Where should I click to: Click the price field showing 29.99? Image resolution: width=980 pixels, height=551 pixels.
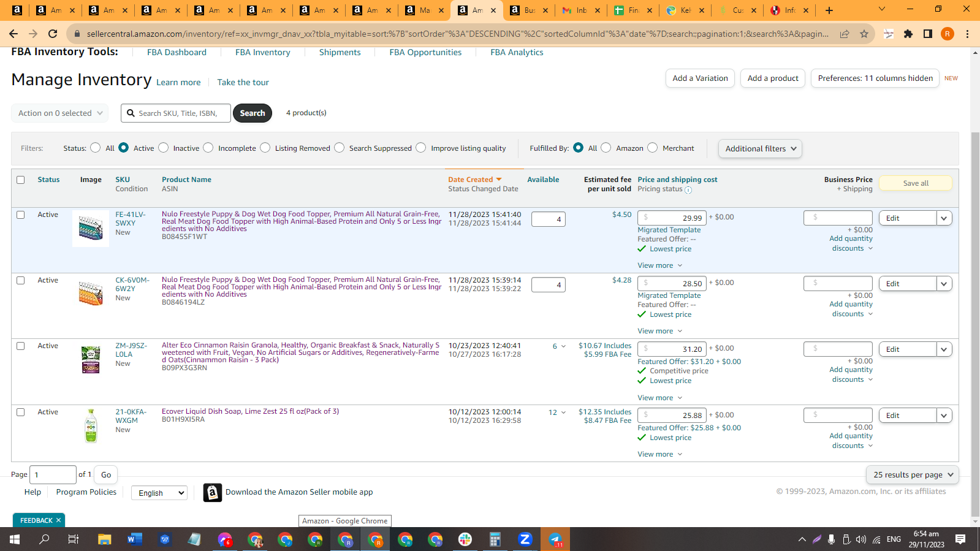pyautogui.click(x=672, y=218)
